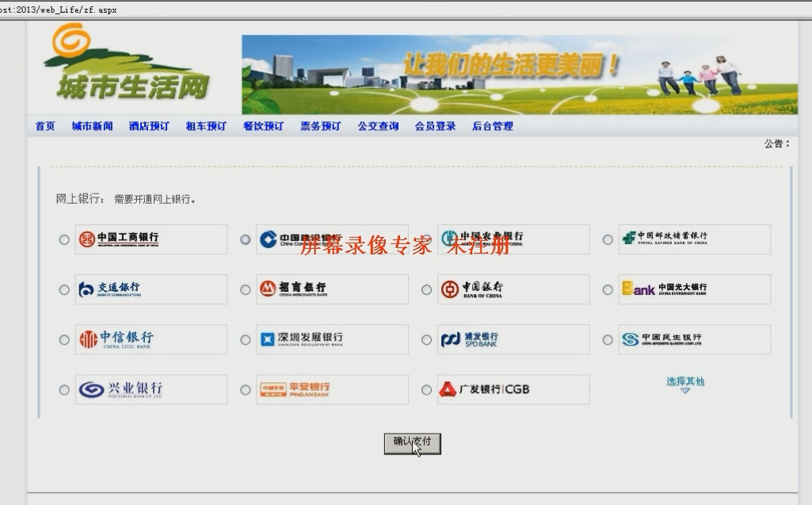This screenshot has width=812, height=505.
Task: Select the 中国工商银行 radio button
Action: click(64, 239)
